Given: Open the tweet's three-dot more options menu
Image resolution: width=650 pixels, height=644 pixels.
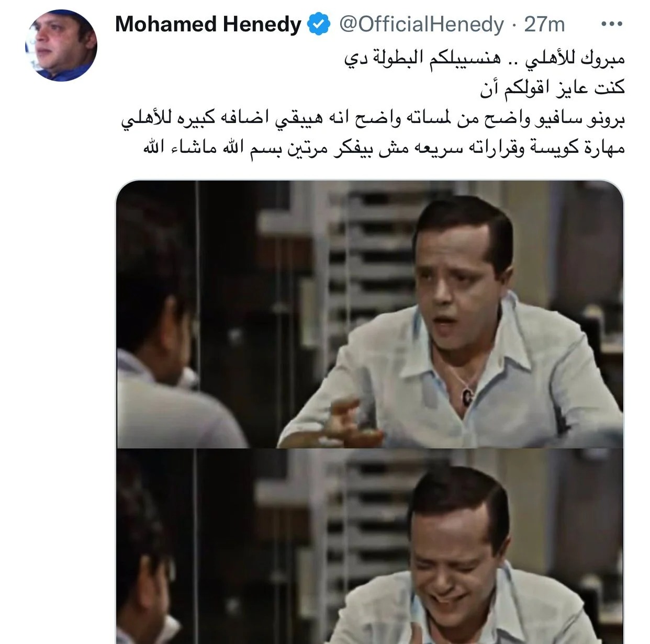Looking at the screenshot, I should click(x=611, y=25).
